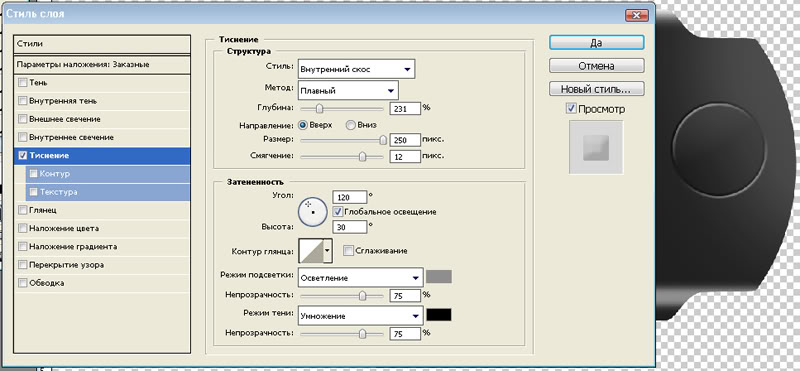The width and height of the screenshot is (800, 371).
Task: Click the angle dial in Затененность
Action: 312,212
